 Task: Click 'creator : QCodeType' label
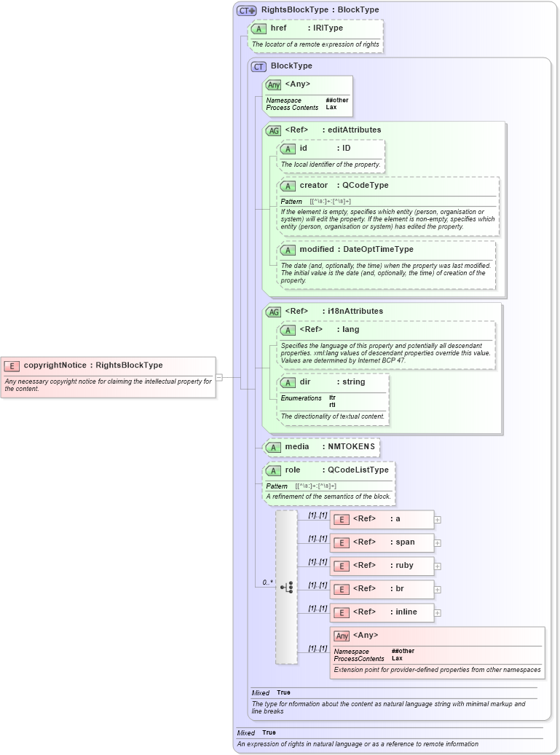[344, 185]
